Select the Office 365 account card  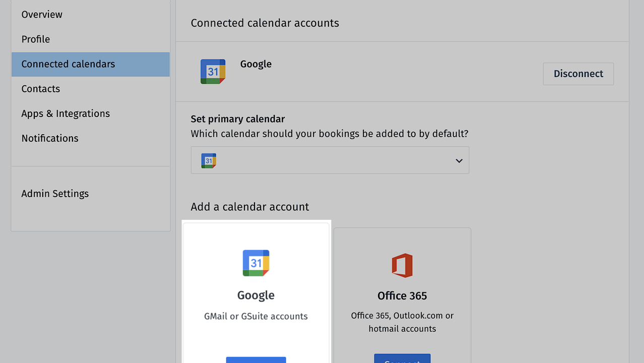pyautogui.click(x=402, y=295)
